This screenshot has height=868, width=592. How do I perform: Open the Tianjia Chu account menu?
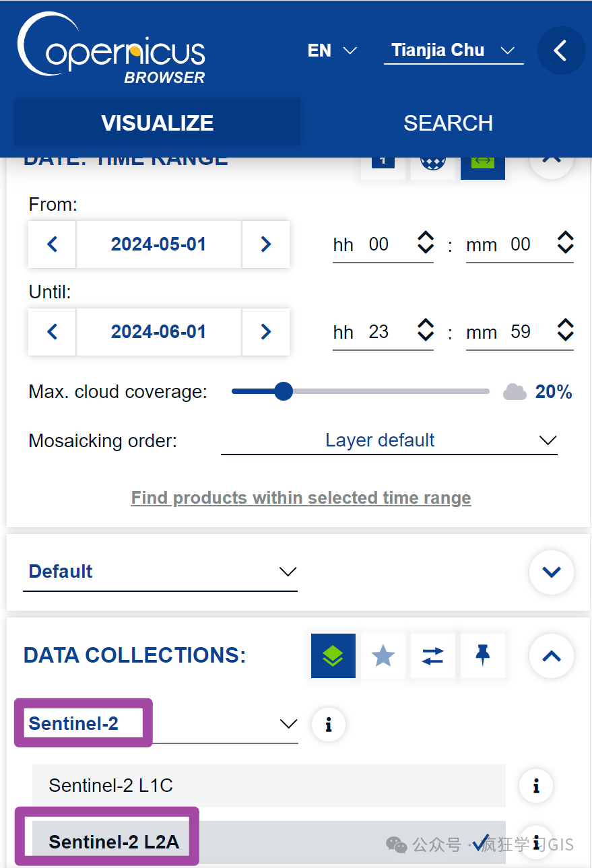pos(453,51)
